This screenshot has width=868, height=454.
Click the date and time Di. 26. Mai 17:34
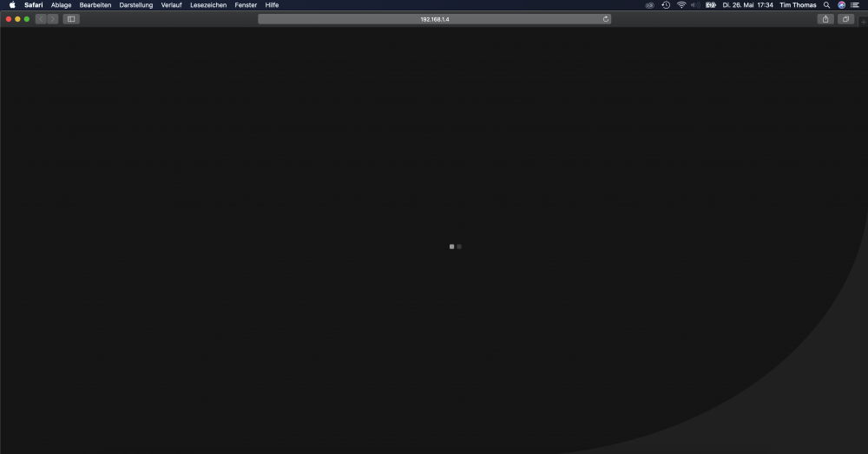pyautogui.click(x=747, y=5)
